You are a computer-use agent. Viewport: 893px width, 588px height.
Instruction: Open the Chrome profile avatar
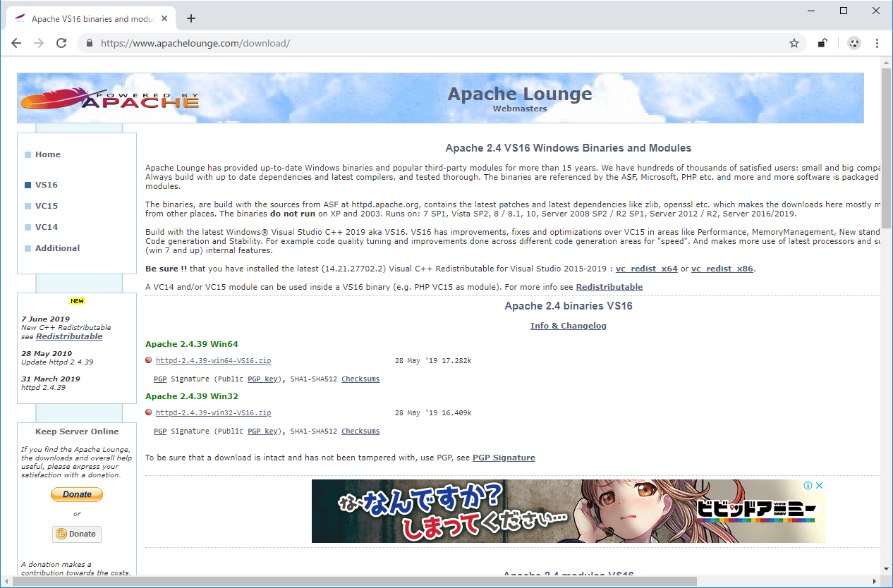[854, 43]
